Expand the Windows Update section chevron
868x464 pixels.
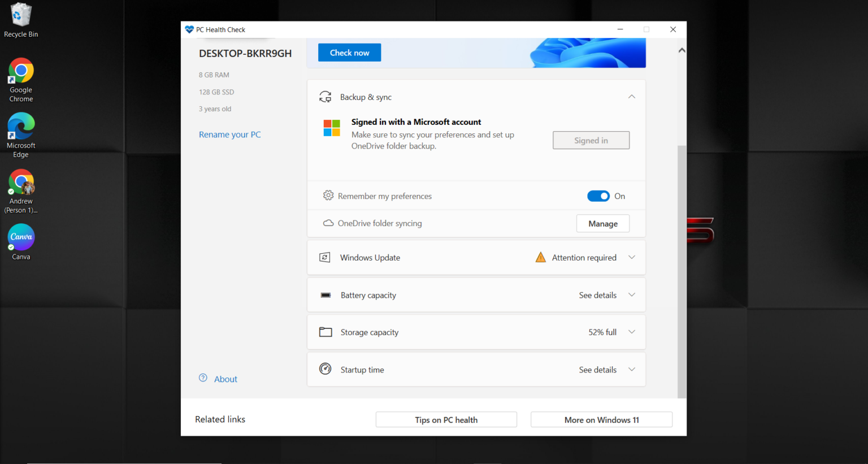point(632,257)
